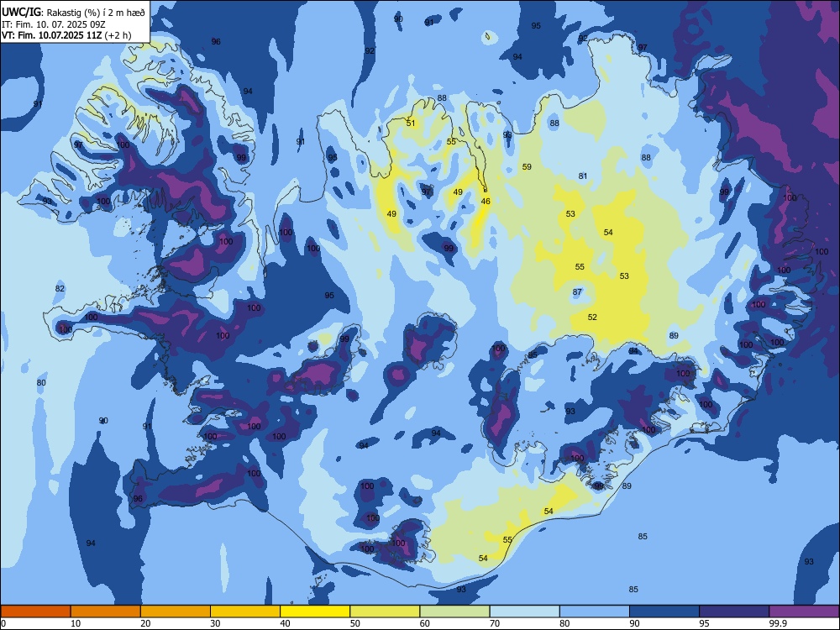840x630 pixels.
Task: Select the 10–20 orange legend swatch
Action: click(x=106, y=612)
